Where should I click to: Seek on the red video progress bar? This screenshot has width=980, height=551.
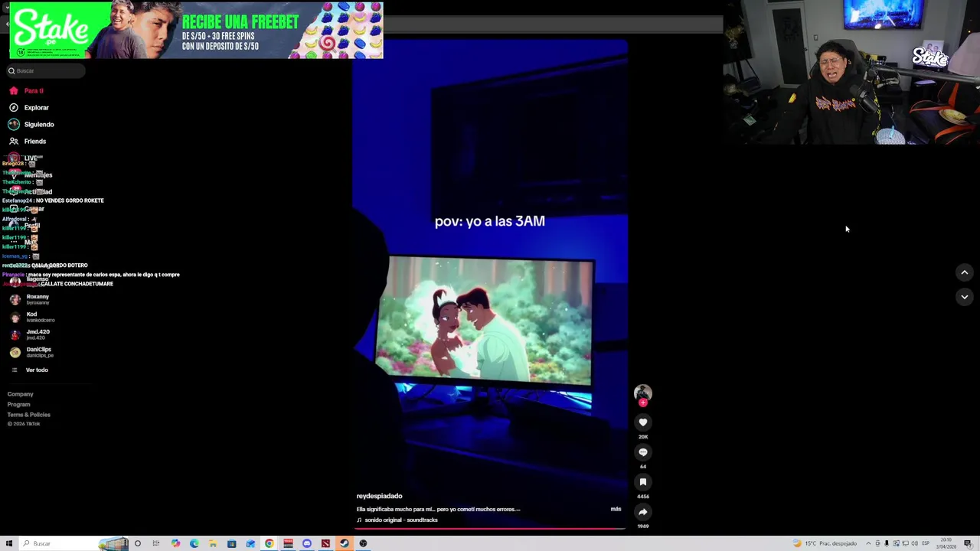[490, 528]
